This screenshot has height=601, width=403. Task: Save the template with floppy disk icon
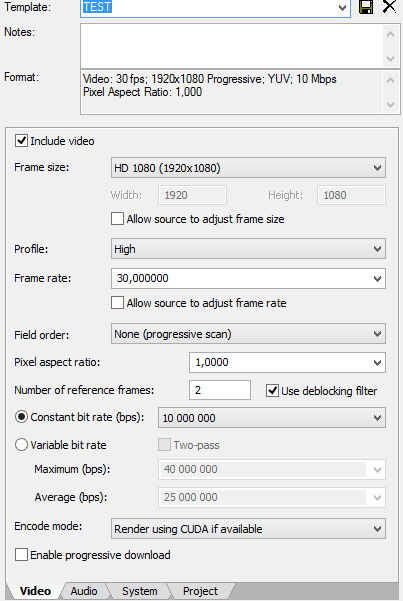pos(366,7)
